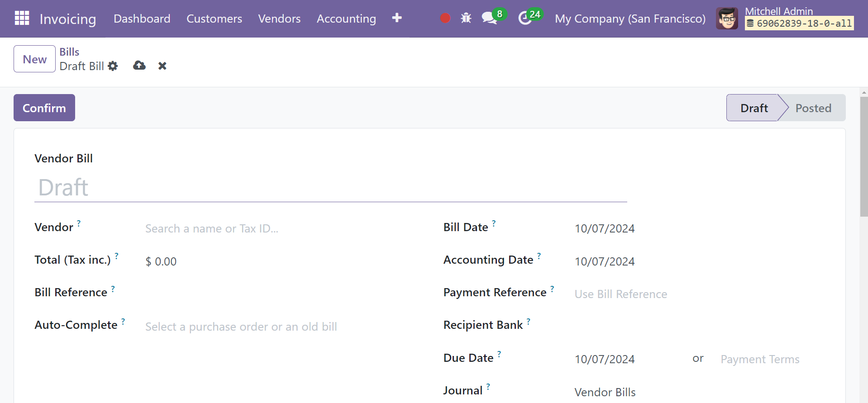Click the cloud upload save icon
Viewport: 868px width, 403px height.
[139, 66]
